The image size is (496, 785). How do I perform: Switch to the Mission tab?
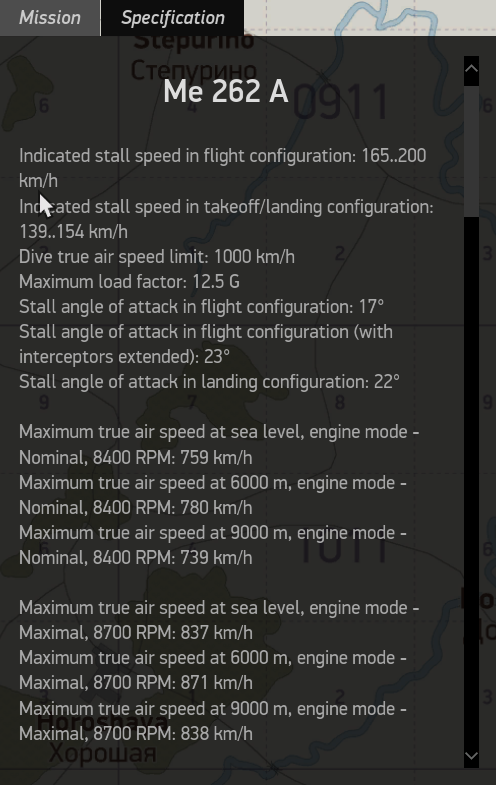click(50, 18)
